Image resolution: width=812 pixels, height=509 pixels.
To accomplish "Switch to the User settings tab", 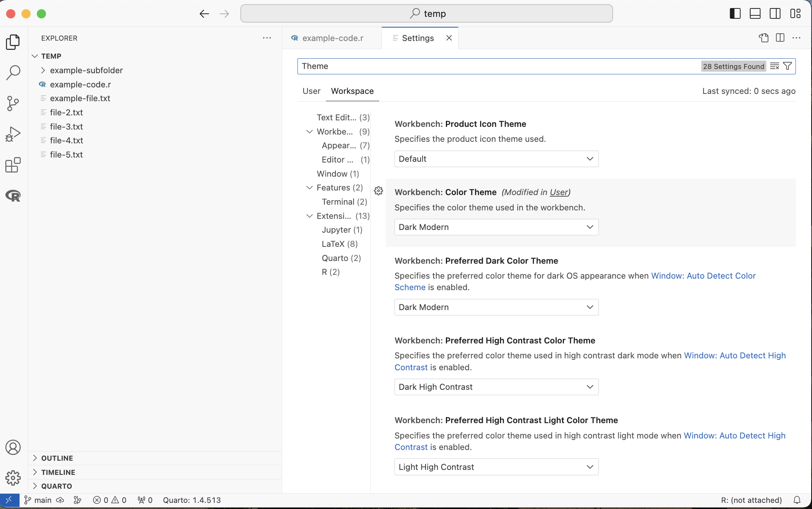I will 311,91.
